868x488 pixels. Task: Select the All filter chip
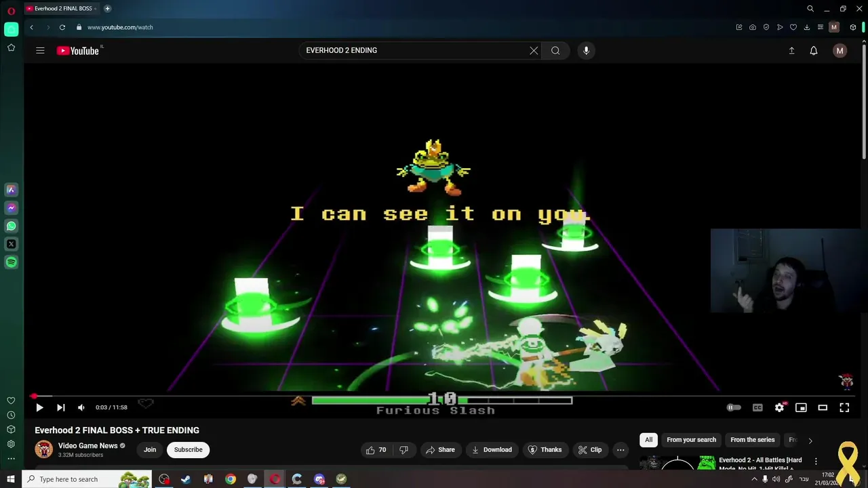(x=648, y=440)
